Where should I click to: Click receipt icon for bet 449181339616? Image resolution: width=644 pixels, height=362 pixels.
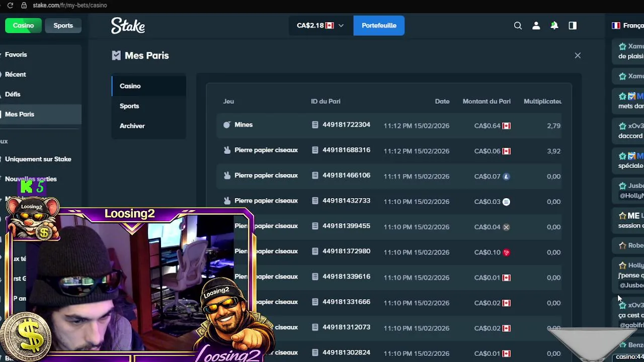[315, 277]
